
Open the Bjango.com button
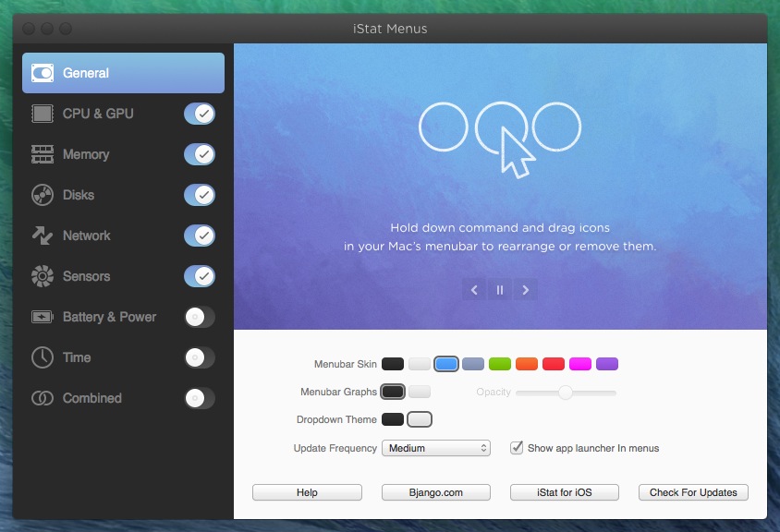436,492
